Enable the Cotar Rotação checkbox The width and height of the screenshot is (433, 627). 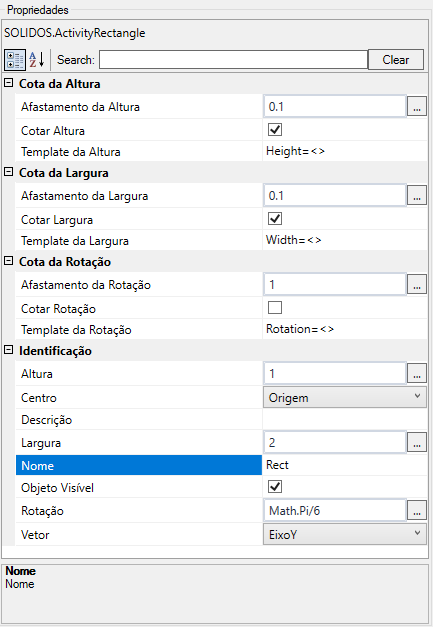[x=275, y=308]
